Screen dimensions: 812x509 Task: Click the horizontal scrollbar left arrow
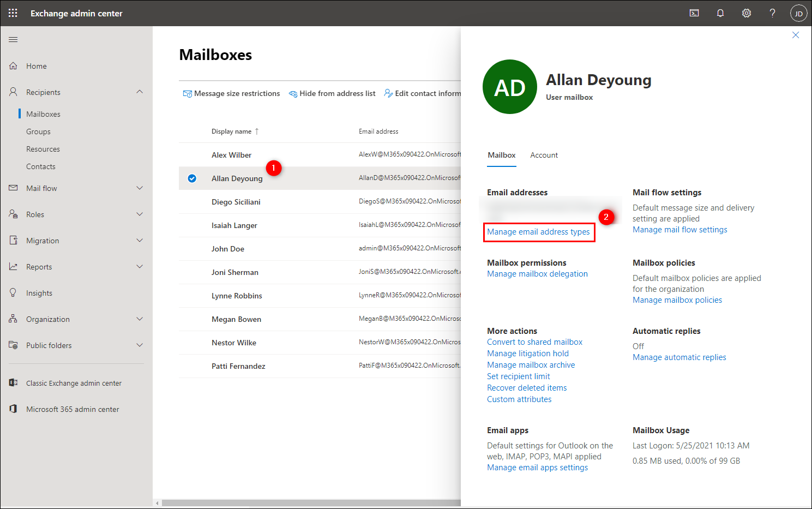point(158,503)
